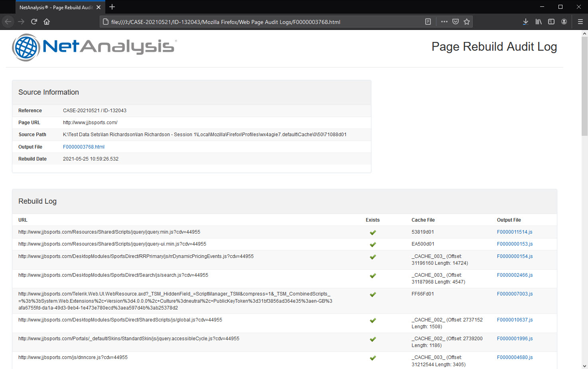
Task: Click the green check for dnncore.js row
Action: (373, 358)
